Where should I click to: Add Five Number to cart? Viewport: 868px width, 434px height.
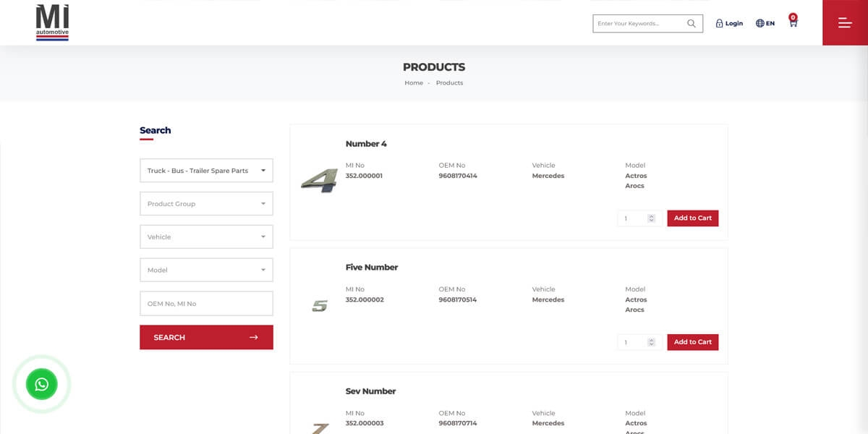click(693, 341)
